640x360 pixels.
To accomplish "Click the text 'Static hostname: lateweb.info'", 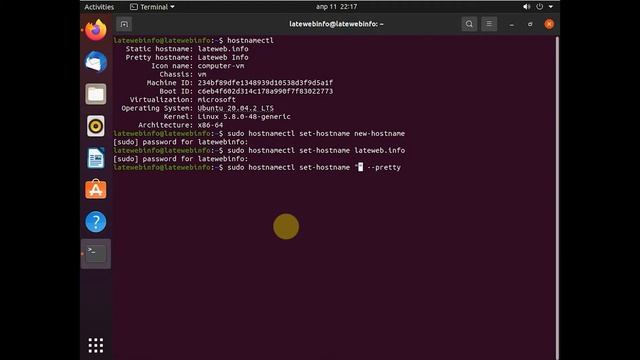I will [187, 49].
